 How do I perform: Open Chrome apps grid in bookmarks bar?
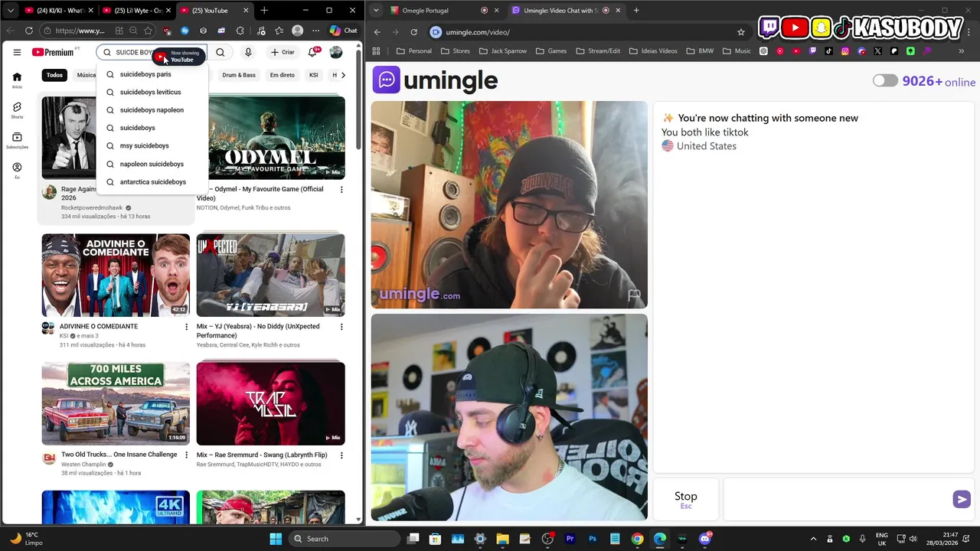point(376,51)
